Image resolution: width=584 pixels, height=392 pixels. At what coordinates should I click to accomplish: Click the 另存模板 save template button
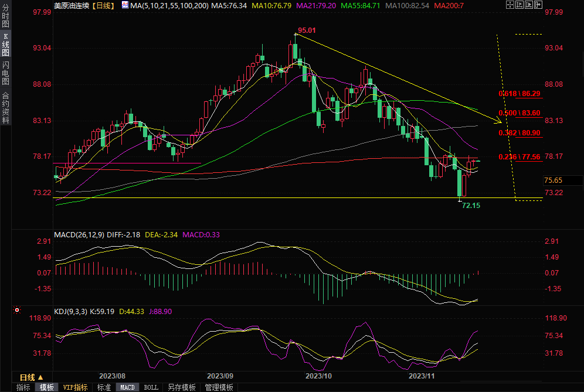[x=181, y=387]
